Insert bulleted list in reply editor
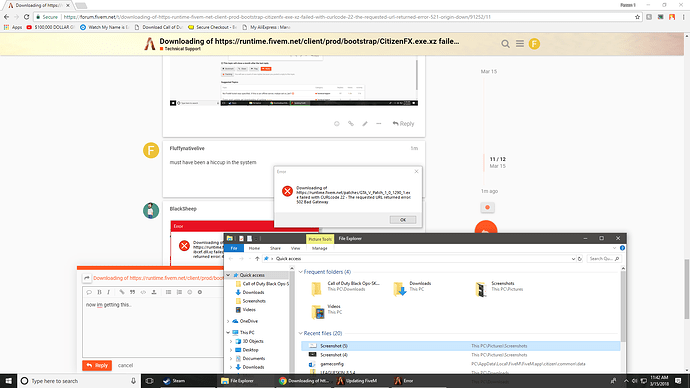Viewport: 690px width, 388px height. (x=168, y=292)
